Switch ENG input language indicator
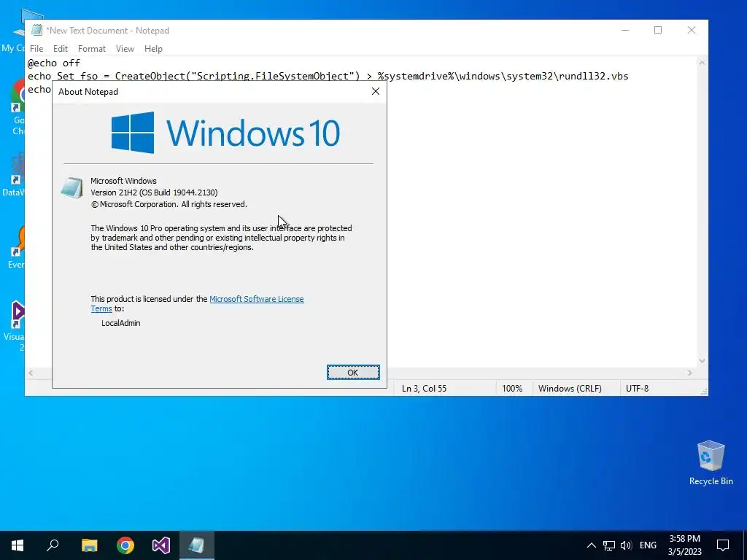Screen dimensions: 747x560 click(x=648, y=545)
